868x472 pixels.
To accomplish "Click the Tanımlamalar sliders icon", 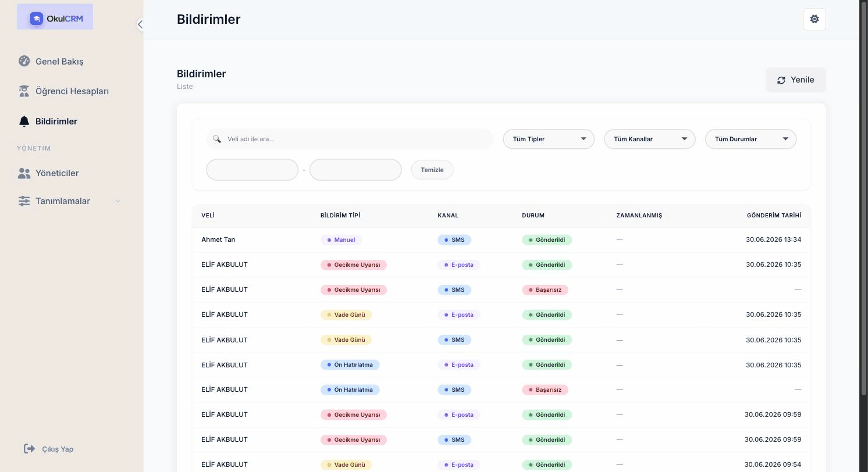I will 24,201.
